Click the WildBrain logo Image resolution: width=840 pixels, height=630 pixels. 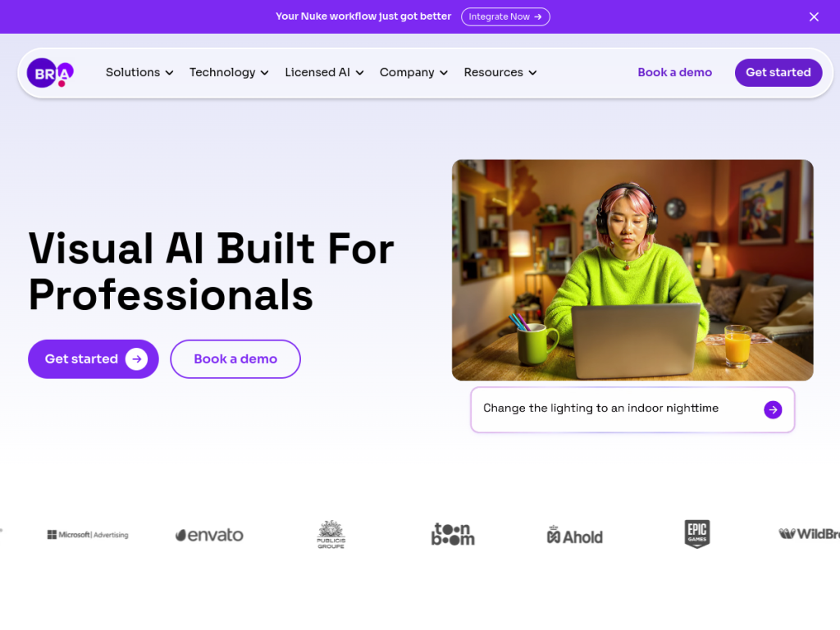(809, 533)
